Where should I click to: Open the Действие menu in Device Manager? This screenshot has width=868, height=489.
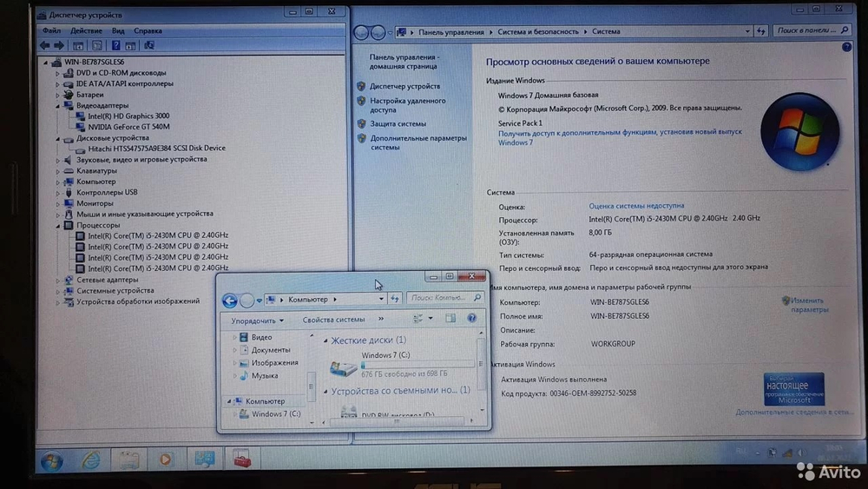click(x=86, y=30)
